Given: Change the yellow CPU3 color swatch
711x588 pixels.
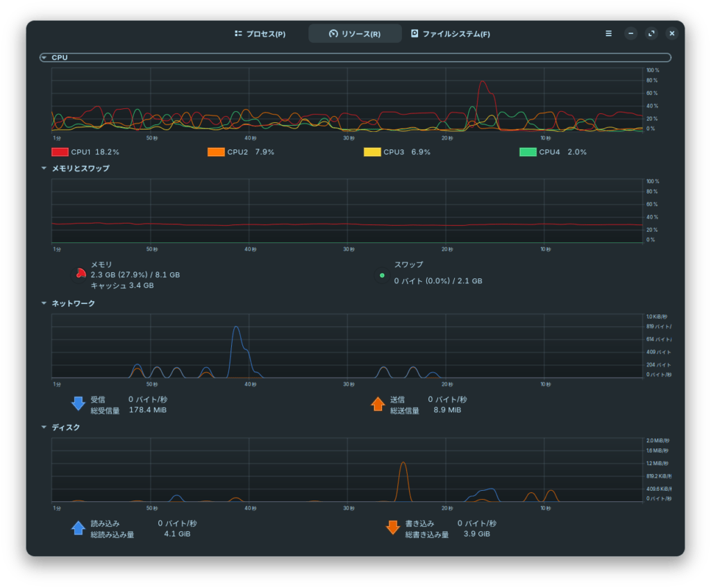Looking at the screenshot, I should tap(372, 152).
